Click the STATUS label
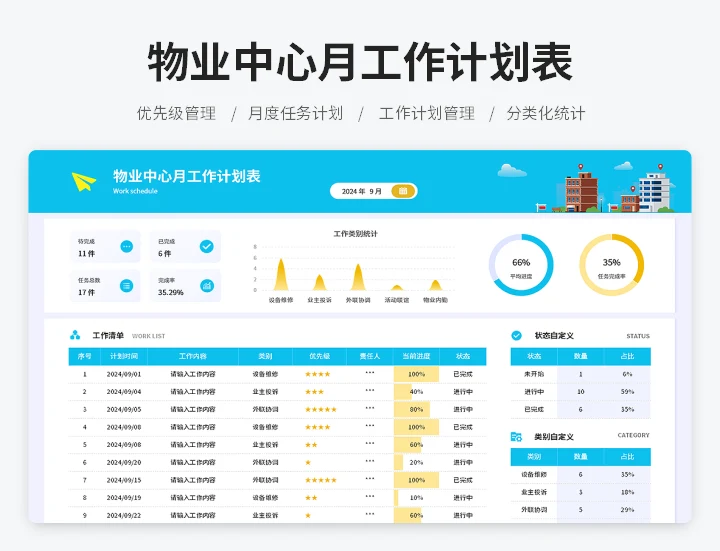Viewport: 720px width, 551px height. [x=638, y=336]
